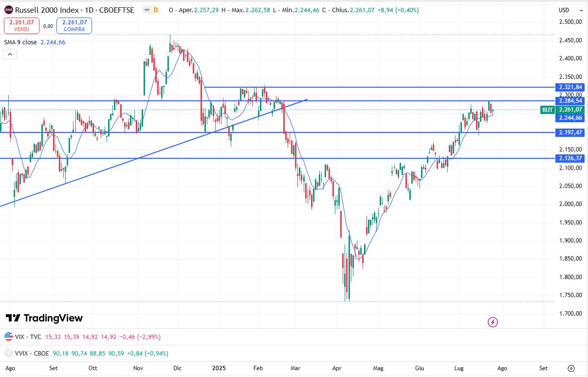Click the 2.150,00 price scale label
This screenshot has height=377, width=588.
point(570,150)
